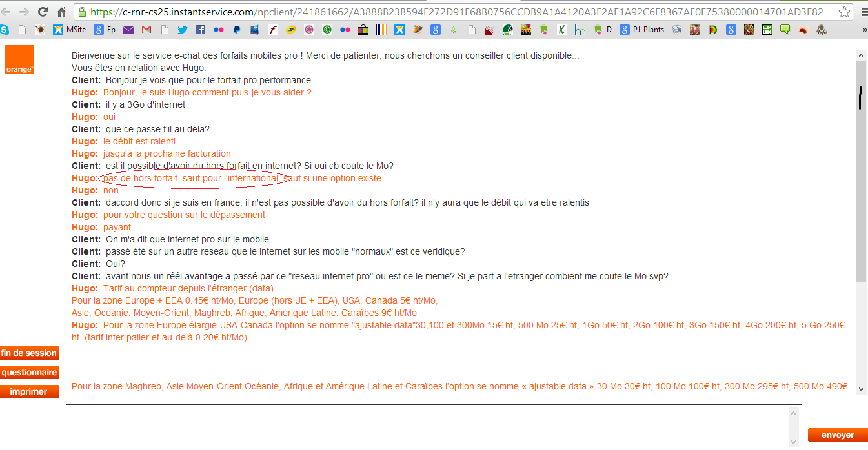Viewport: 868px width, 450px height.
Task: Click 'que ce passe t'il au dela?' message
Action: (x=157, y=129)
